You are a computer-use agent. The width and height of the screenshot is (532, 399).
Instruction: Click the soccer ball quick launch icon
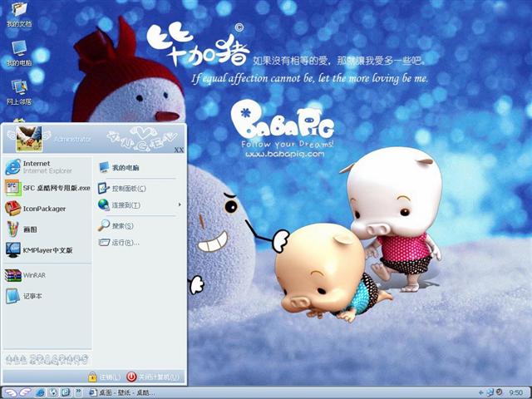pyautogui.click(x=53, y=393)
